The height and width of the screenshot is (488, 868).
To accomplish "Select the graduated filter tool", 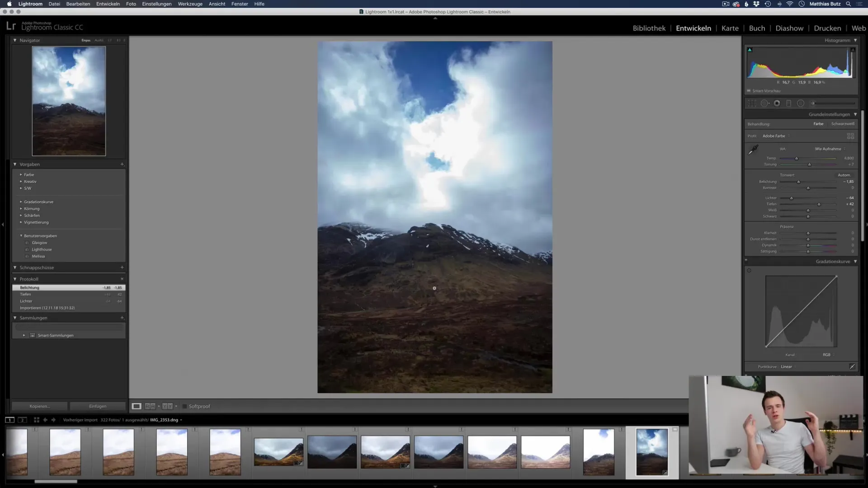I will (x=788, y=103).
